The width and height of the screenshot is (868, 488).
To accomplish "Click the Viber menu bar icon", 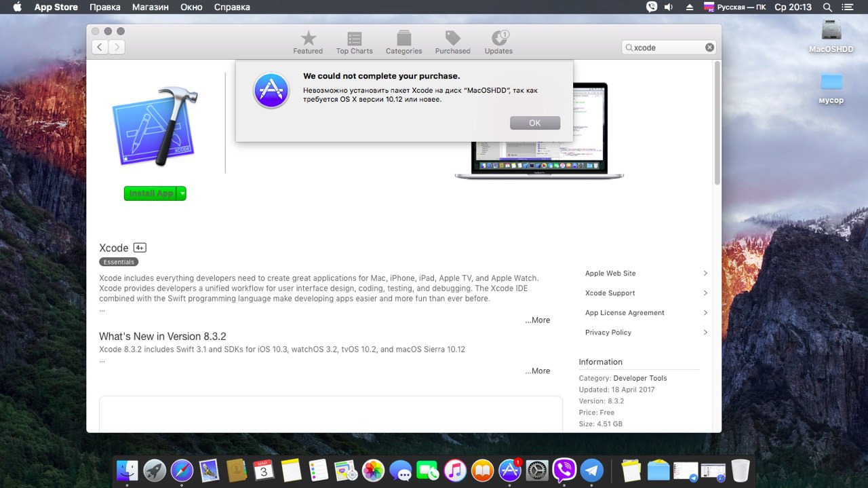I will point(652,7).
